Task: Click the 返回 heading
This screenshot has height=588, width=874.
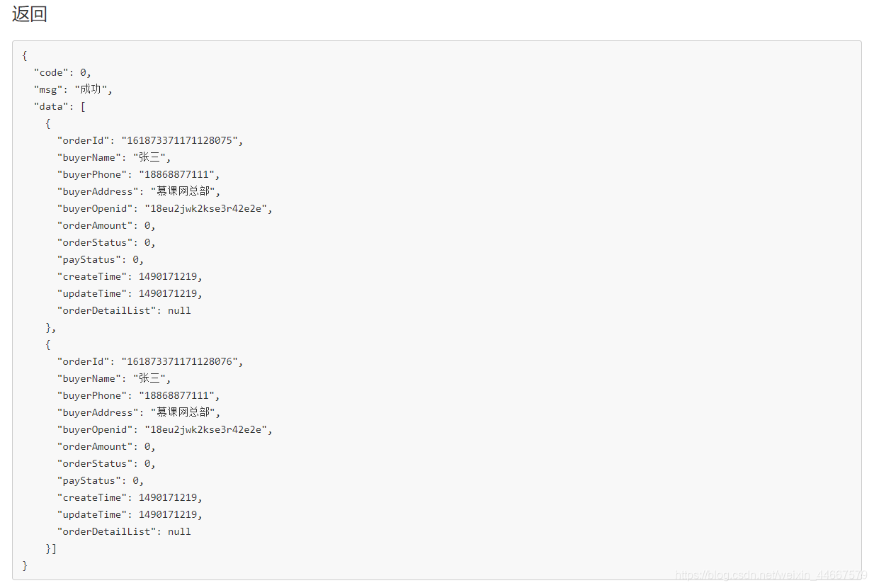Action: (30, 14)
